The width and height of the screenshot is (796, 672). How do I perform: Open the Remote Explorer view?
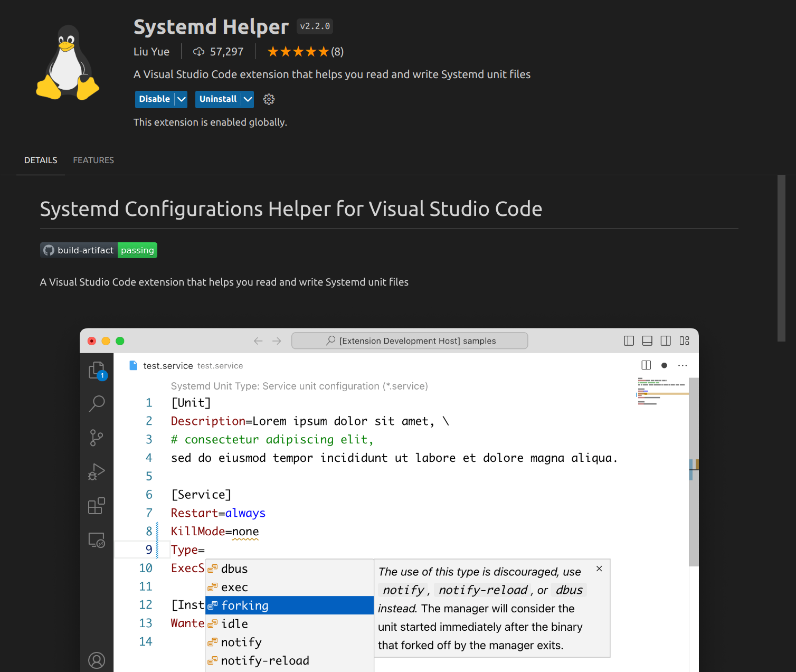tap(97, 540)
